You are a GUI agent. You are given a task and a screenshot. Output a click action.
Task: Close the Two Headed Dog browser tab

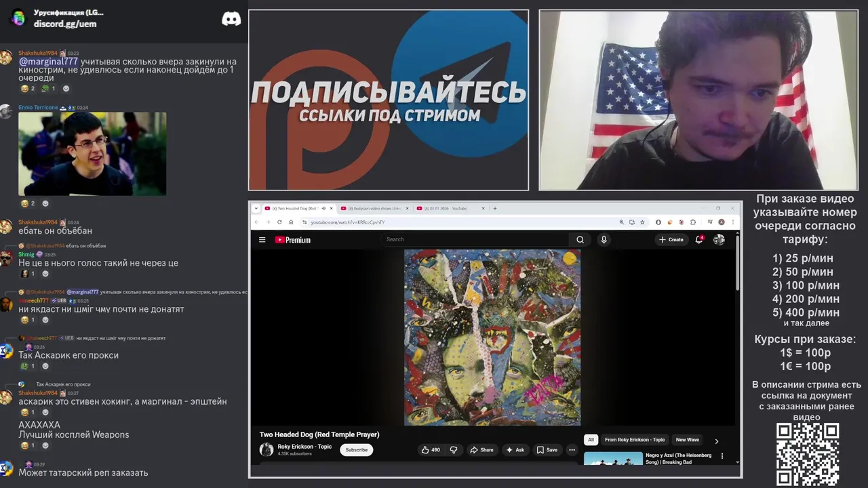coord(332,208)
